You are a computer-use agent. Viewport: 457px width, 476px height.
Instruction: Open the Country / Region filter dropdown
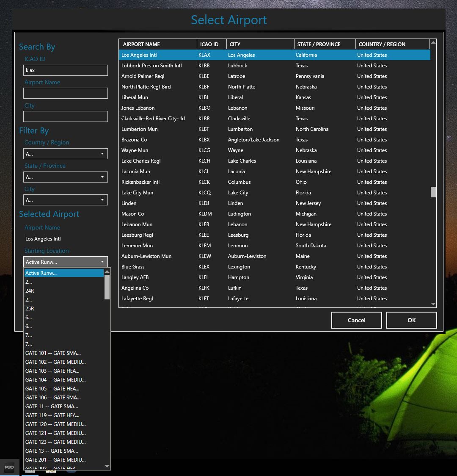pos(66,154)
